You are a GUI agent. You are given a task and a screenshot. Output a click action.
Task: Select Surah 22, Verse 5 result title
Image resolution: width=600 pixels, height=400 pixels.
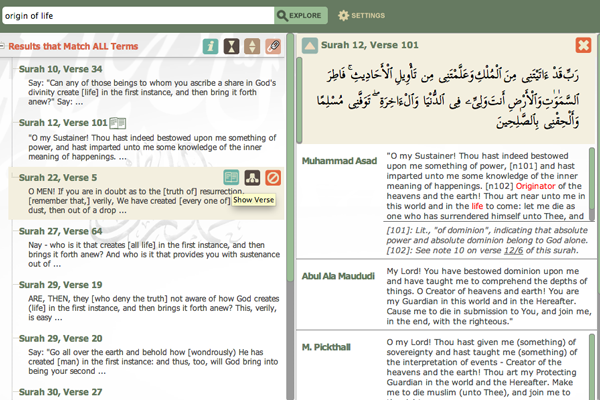coord(58,178)
